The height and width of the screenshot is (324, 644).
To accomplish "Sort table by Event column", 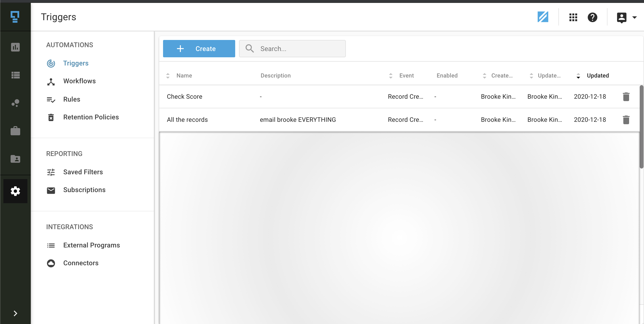I will (x=406, y=76).
